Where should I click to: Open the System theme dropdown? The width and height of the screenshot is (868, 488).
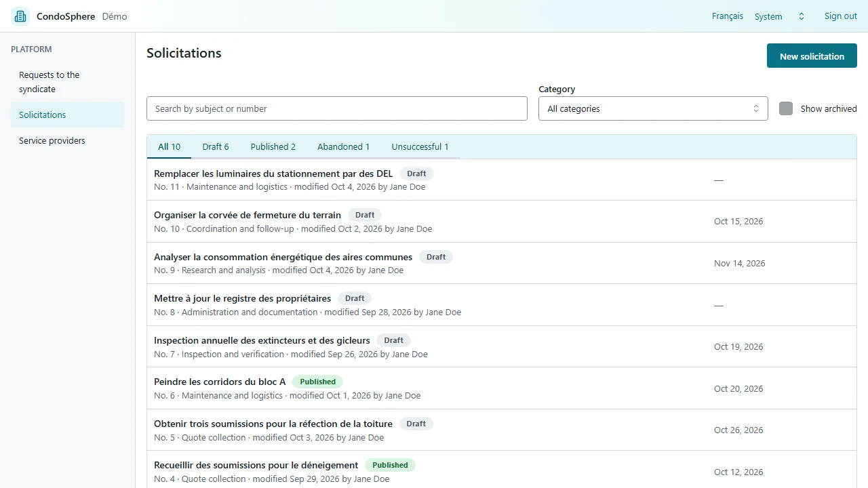[780, 16]
